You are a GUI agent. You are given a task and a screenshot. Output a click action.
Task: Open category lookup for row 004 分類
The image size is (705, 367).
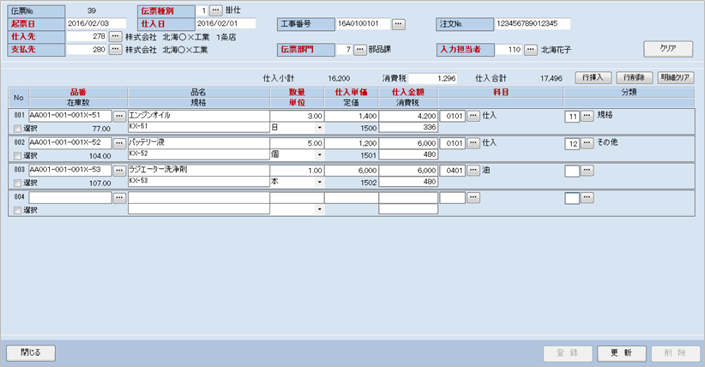[x=587, y=197]
